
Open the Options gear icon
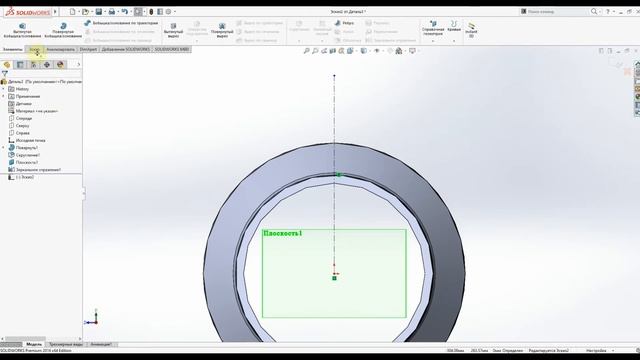(169, 12)
